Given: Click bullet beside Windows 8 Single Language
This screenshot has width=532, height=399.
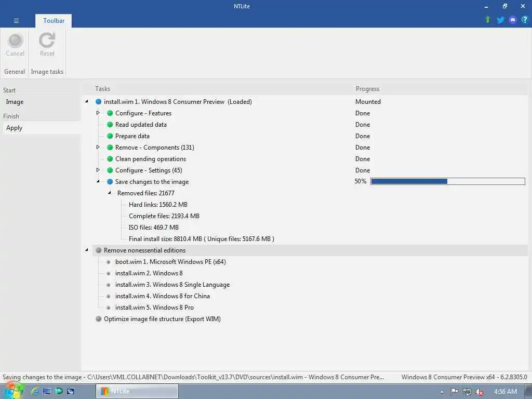Looking at the screenshot, I should pyautogui.click(x=109, y=285).
